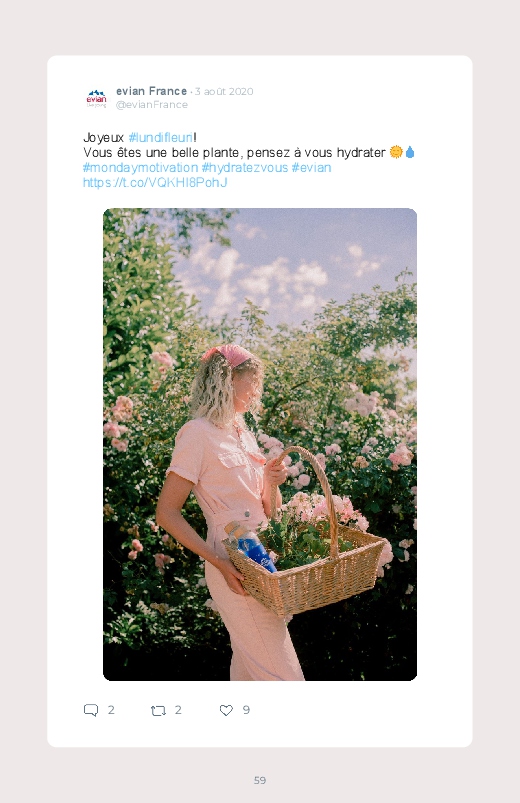Click the page number 59
This screenshot has height=803, width=520.
coord(260,780)
